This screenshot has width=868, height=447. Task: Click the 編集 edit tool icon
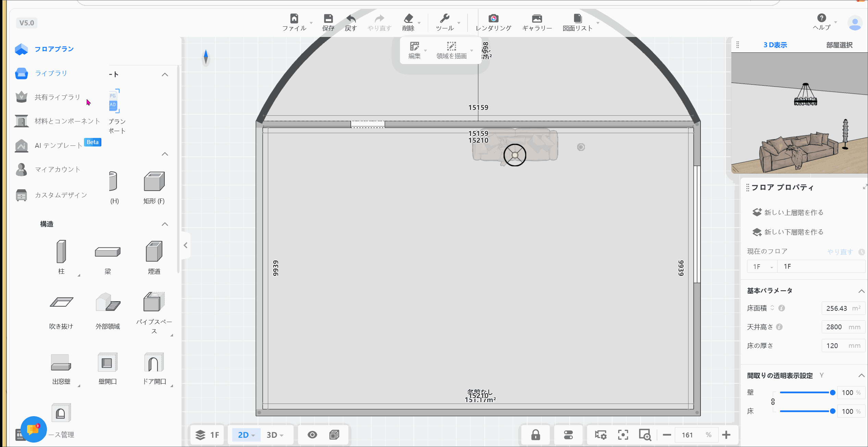coord(414,46)
